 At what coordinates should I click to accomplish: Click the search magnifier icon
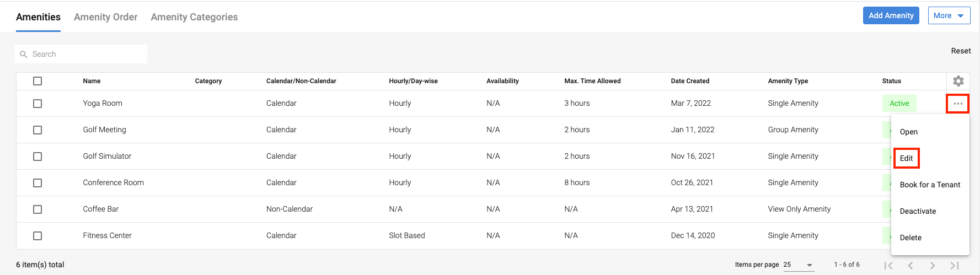pyautogui.click(x=24, y=54)
